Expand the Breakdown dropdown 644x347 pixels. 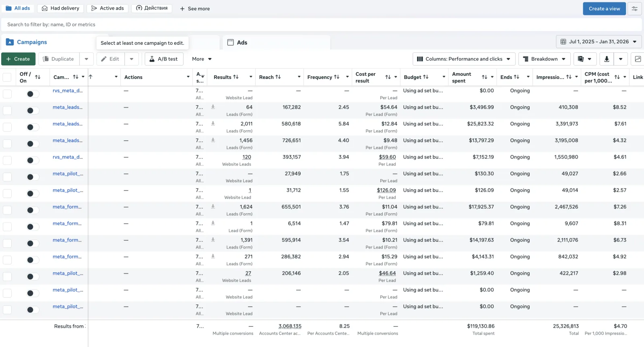(x=544, y=59)
